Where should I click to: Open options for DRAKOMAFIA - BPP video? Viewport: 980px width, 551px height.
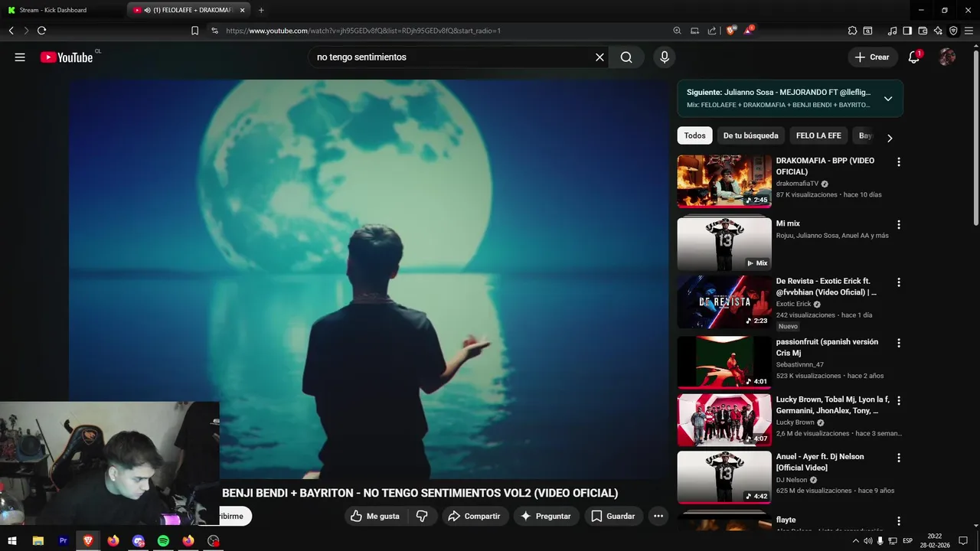tap(899, 162)
